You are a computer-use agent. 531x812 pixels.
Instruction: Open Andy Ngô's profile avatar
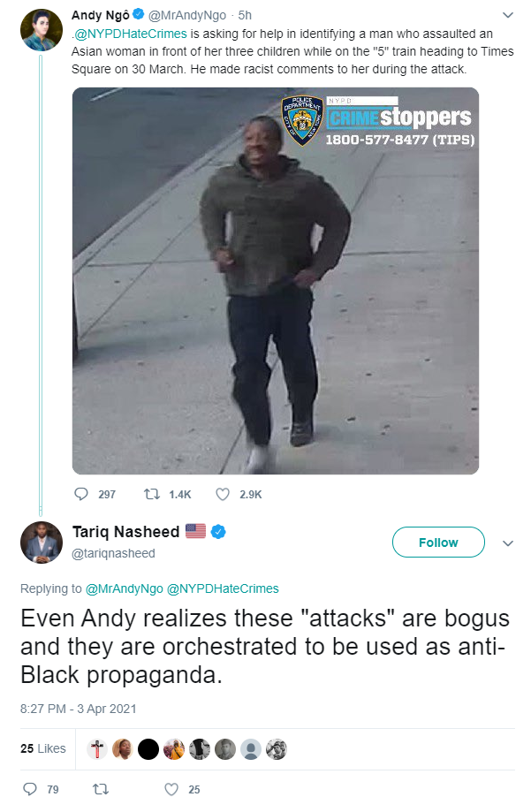[41, 30]
